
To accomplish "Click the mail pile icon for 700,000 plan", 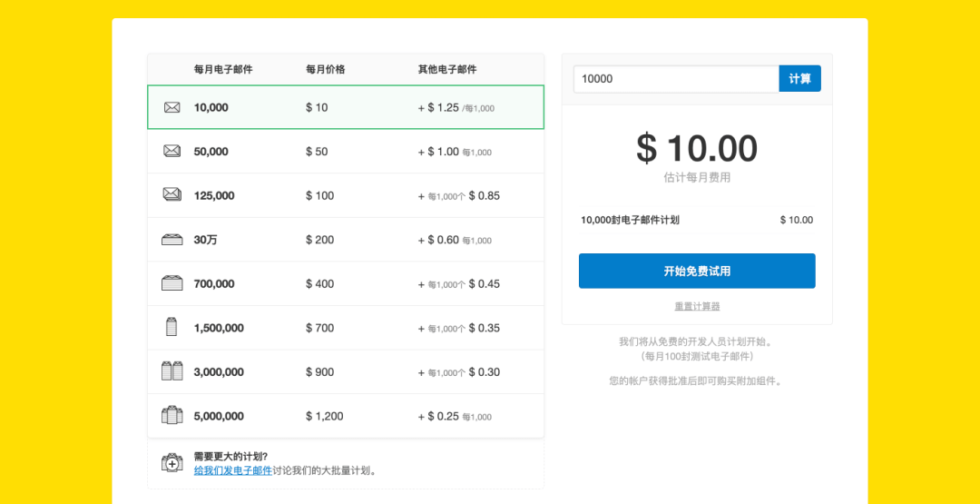I will click(171, 283).
